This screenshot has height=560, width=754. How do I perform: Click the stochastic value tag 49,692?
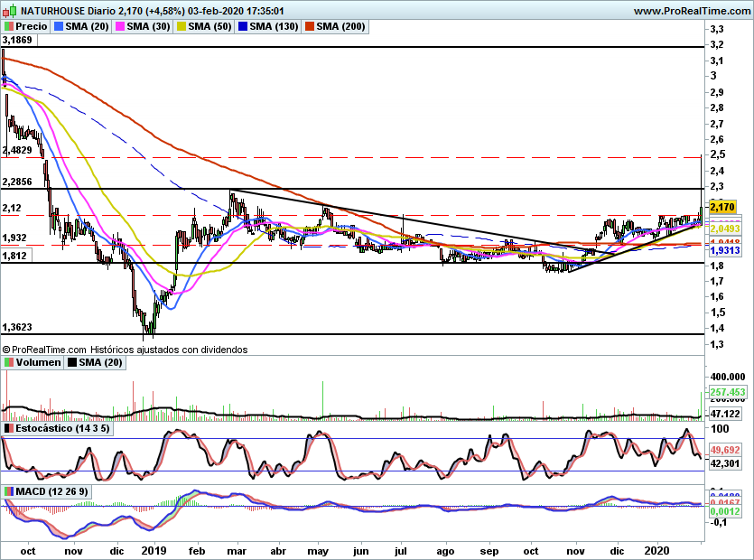tap(725, 450)
